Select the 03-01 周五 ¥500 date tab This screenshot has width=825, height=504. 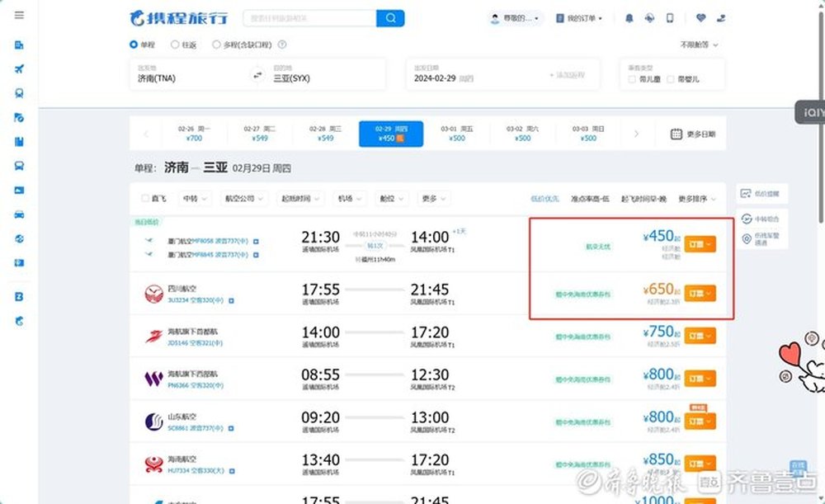tap(457, 134)
